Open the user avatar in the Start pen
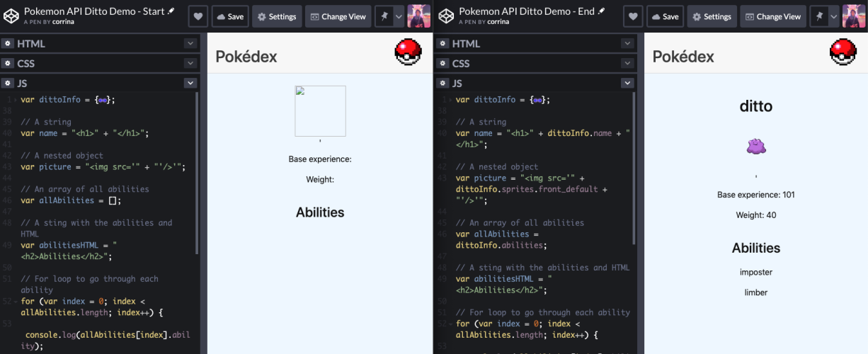 (418, 16)
